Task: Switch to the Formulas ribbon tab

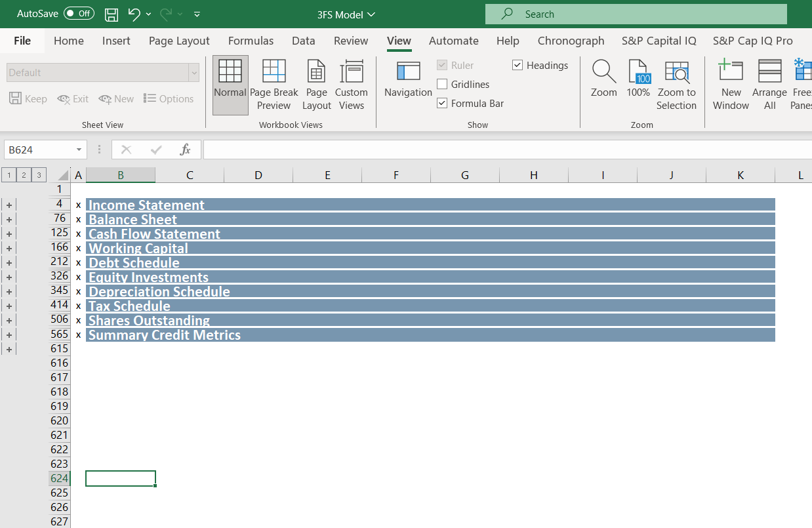Action: click(x=251, y=41)
